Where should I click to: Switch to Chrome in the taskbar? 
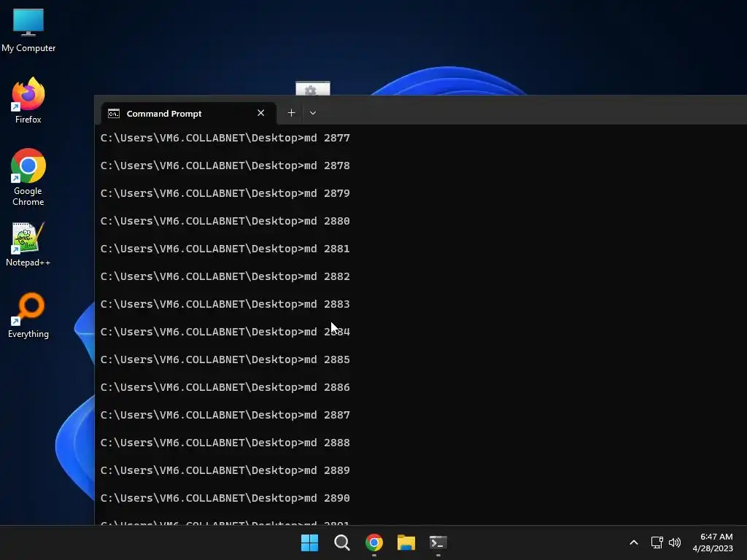tap(374, 542)
